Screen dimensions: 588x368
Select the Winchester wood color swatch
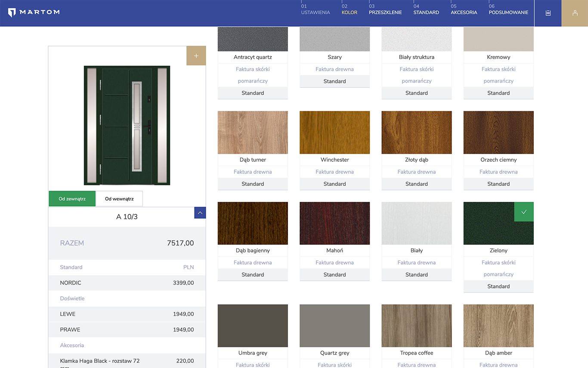click(x=334, y=133)
